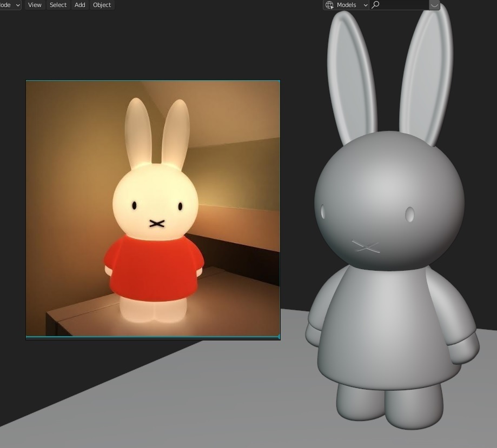Open the View menu
497x448 pixels.
point(35,5)
